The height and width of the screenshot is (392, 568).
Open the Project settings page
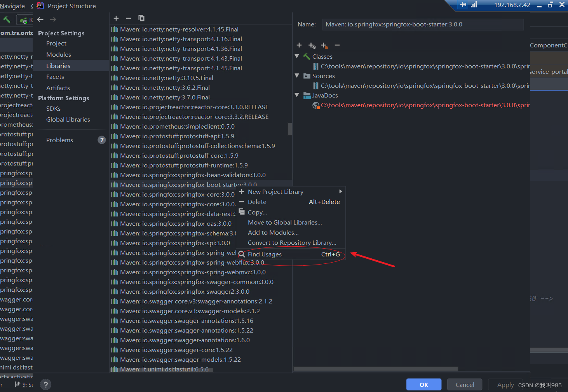coord(56,44)
